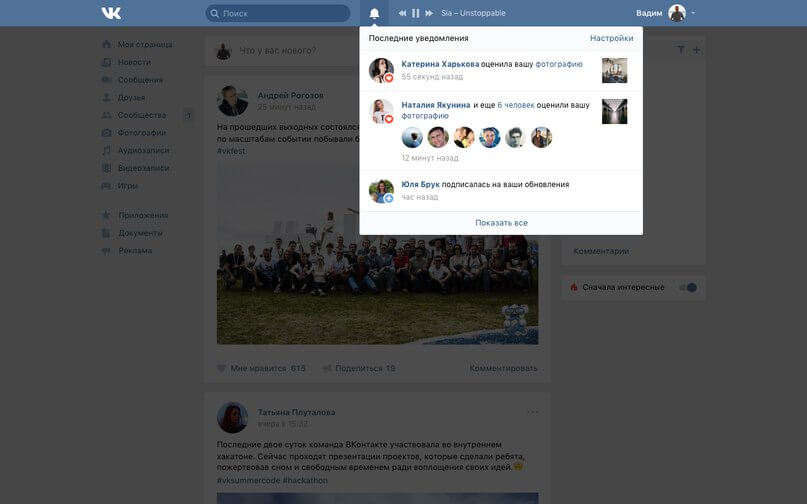Click Показать все notifications button
This screenshot has width=807, height=504.
tap(501, 223)
